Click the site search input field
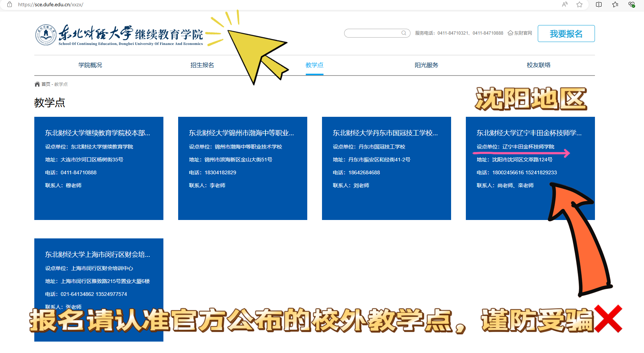Image resolution: width=644 pixels, height=353 pixels. (377, 33)
